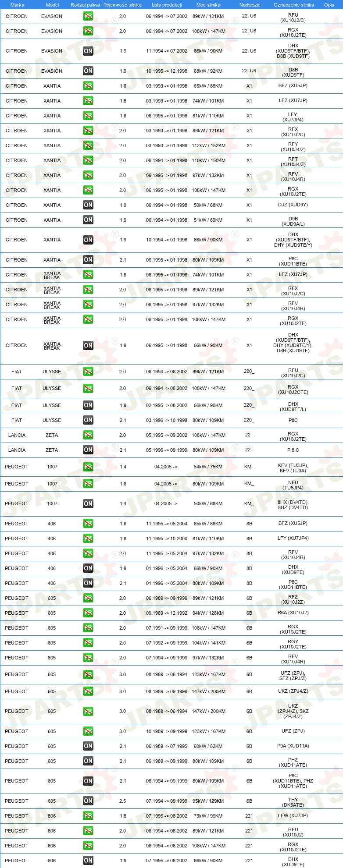The width and height of the screenshot is (343, 868).
Task: Select the engine code LFW (XU7JP)
Action: 293,816
